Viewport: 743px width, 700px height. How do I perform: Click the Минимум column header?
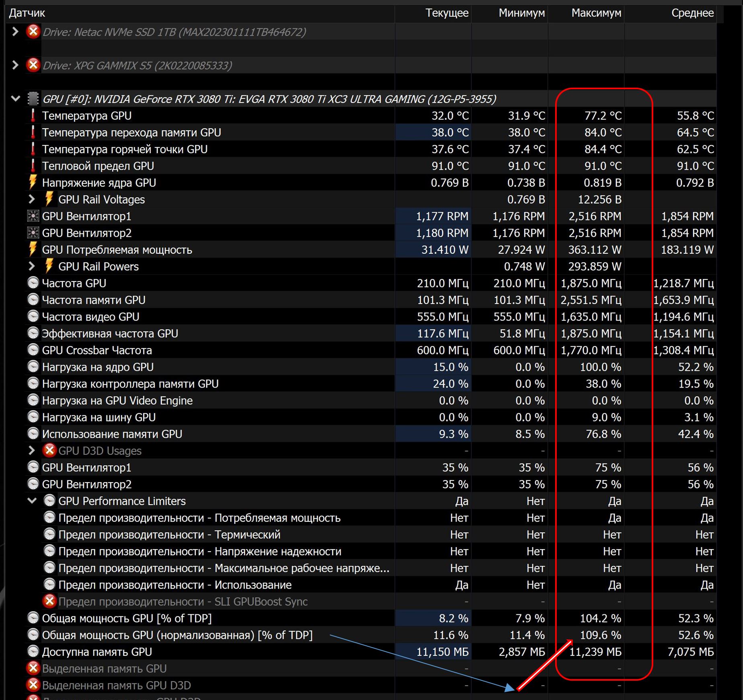click(x=510, y=13)
